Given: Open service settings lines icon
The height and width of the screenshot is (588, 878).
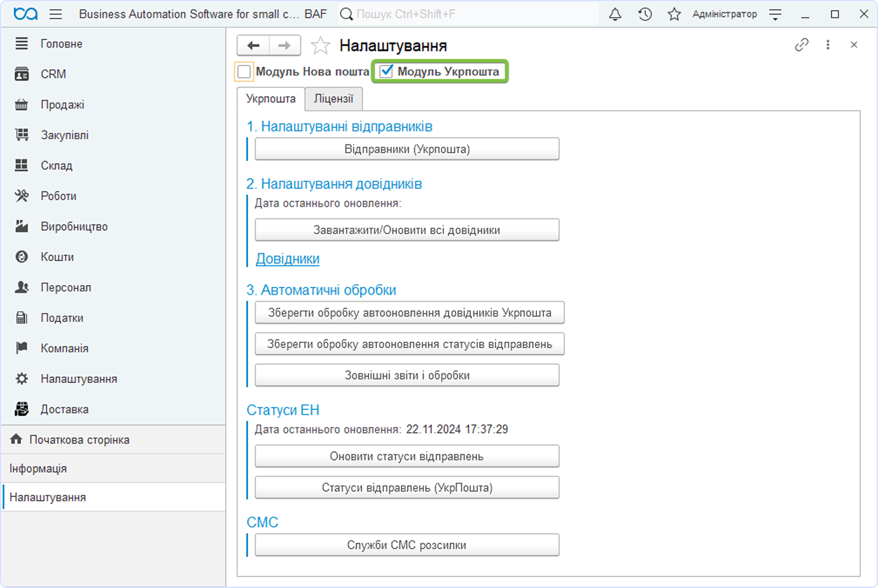Looking at the screenshot, I should (776, 14).
